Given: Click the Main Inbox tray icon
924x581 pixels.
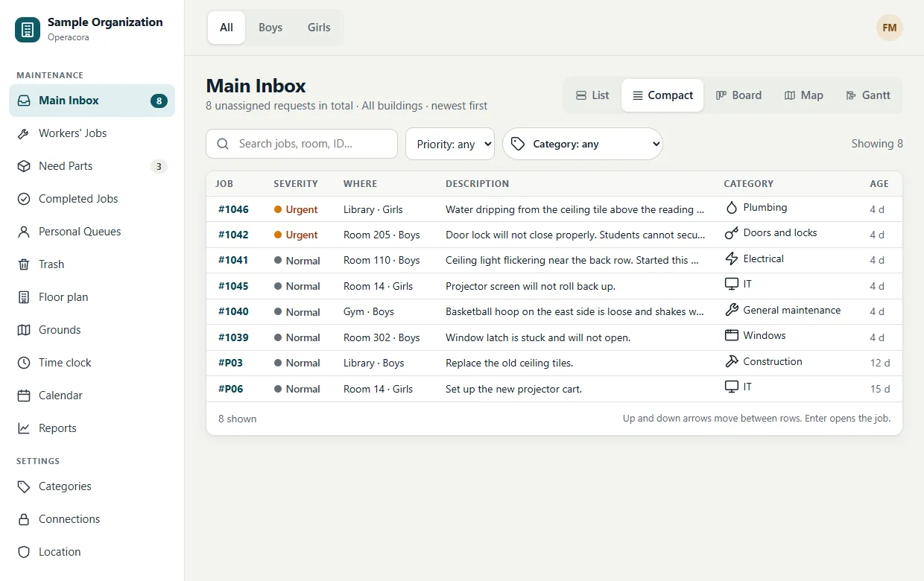Looking at the screenshot, I should (24, 101).
